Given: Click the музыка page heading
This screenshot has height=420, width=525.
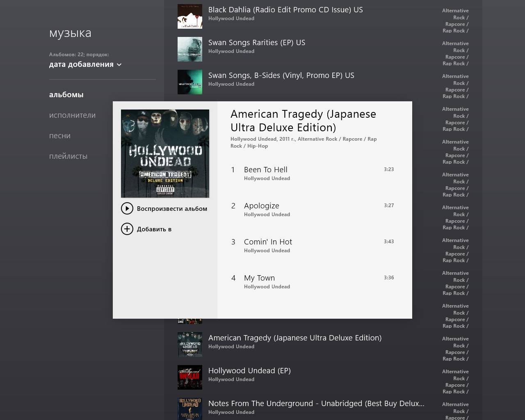Looking at the screenshot, I should [x=70, y=33].
